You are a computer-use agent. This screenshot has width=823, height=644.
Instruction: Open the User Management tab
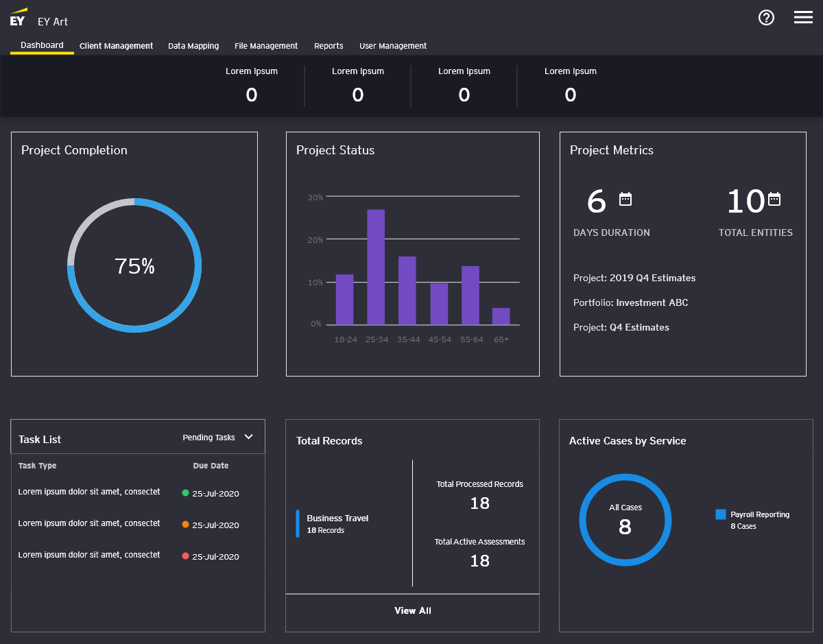coord(393,46)
